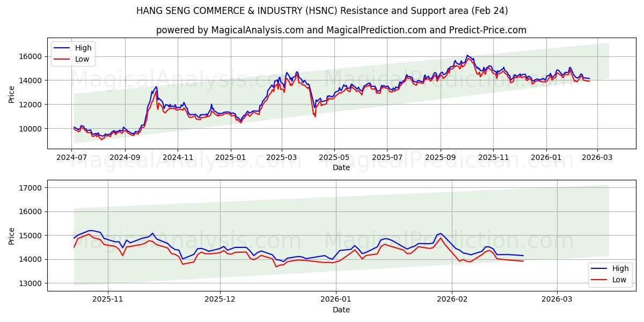Screen dimensions: 644x322
Task: Click the 16000 gridline label on top chart
Action: tap(34, 56)
